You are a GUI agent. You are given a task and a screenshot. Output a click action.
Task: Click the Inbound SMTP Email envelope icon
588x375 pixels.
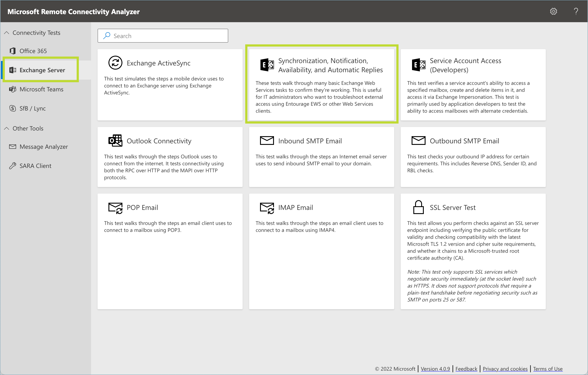pyautogui.click(x=267, y=141)
